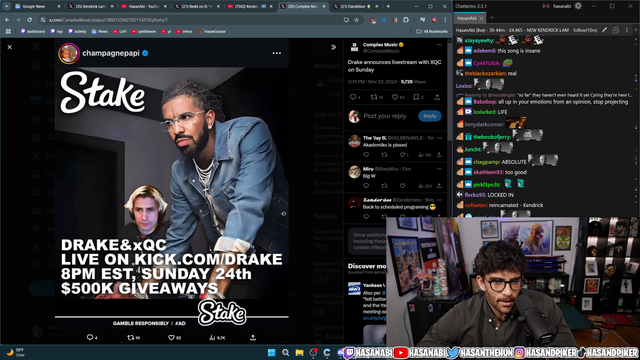Open the activity bookmark
The image size is (640, 360).
tap(77, 31)
